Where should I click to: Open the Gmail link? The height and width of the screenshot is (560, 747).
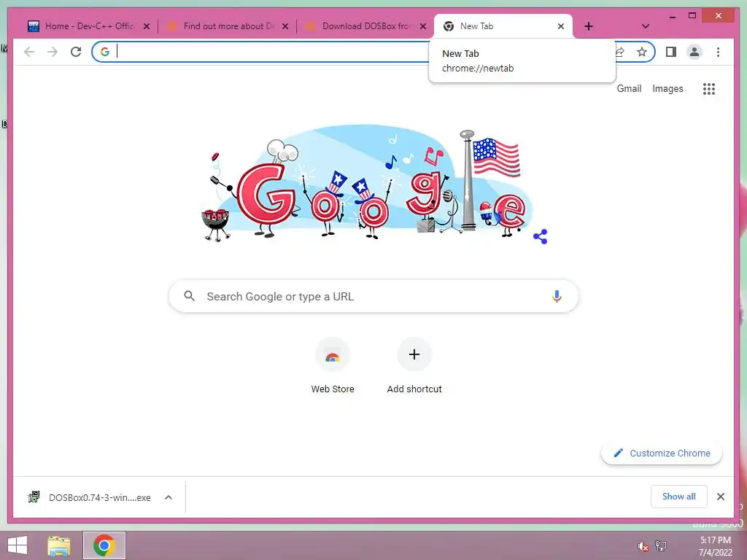[x=629, y=88]
